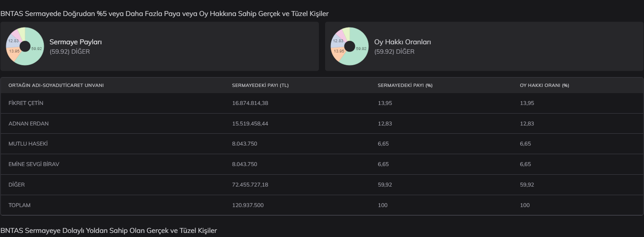The height and width of the screenshot is (237, 644).
Task: Select the FİKRET ÇETİN shareholder row
Action: tap(26, 103)
